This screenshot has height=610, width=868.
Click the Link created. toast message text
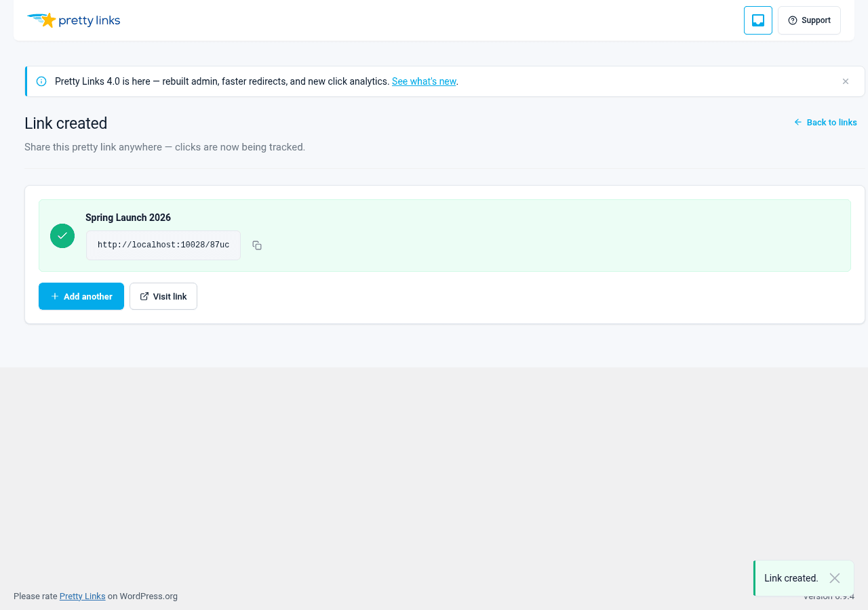(x=791, y=578)
